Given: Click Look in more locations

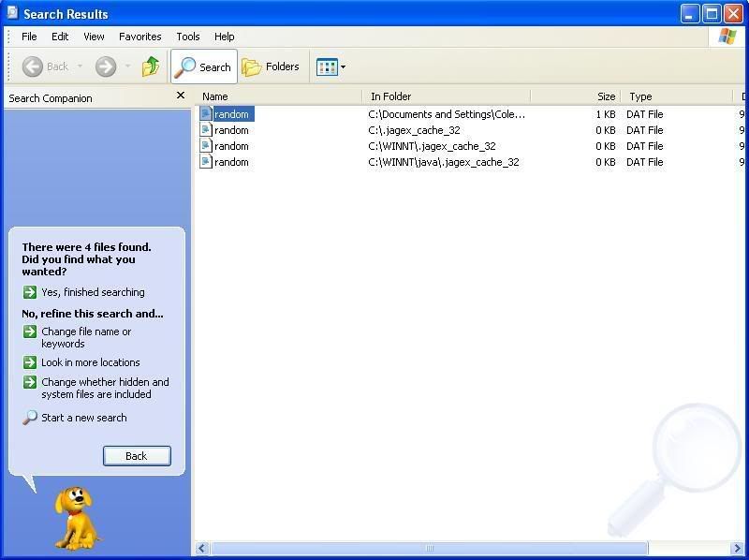Looking at the screenshot, I should [90, 362].
